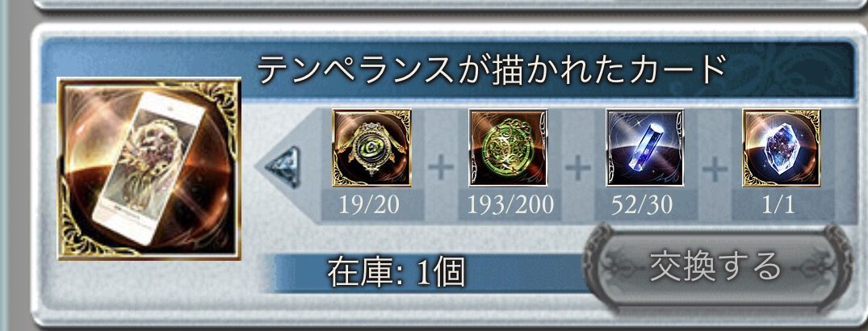Viewport: 868px width, 331px height.
Task: Click the plus sign before the 1/1 material
Action: [x=714, y=167]
